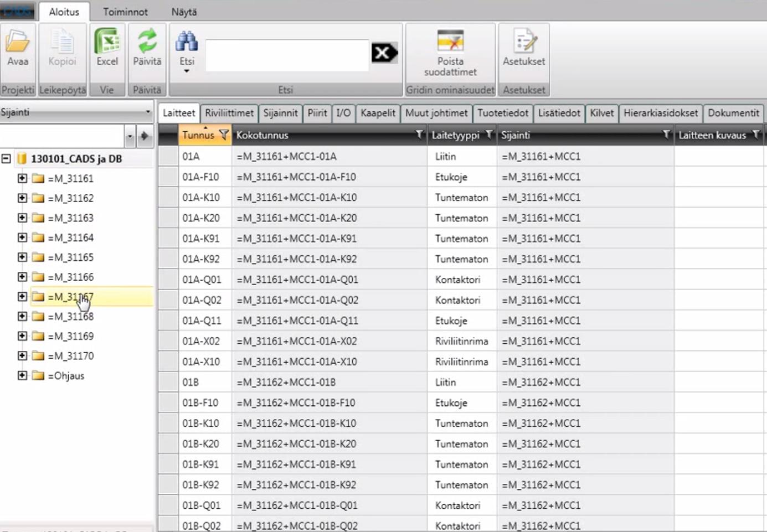Select the =M_31170 tree item
Screen dimensions: 767x532
pos(71,355)
